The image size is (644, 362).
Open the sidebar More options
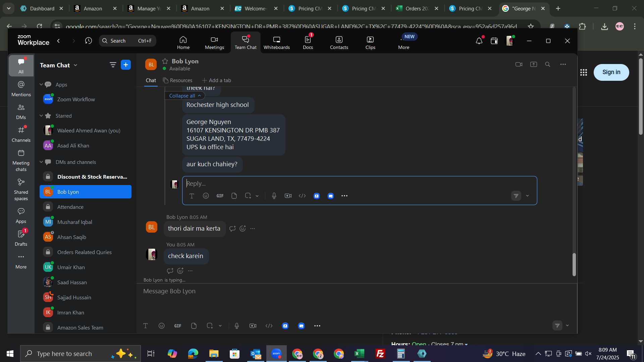pyautogui.click(x=21, y=261)
